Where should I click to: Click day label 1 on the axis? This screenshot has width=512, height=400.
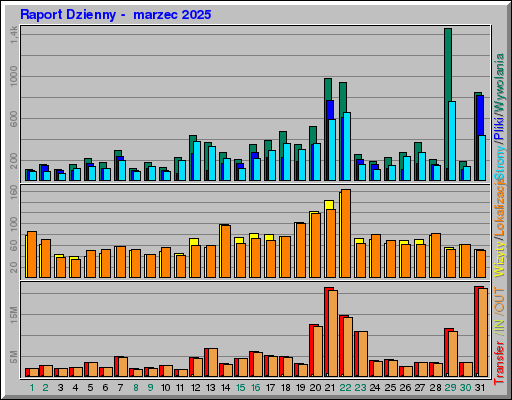[32, 388]
